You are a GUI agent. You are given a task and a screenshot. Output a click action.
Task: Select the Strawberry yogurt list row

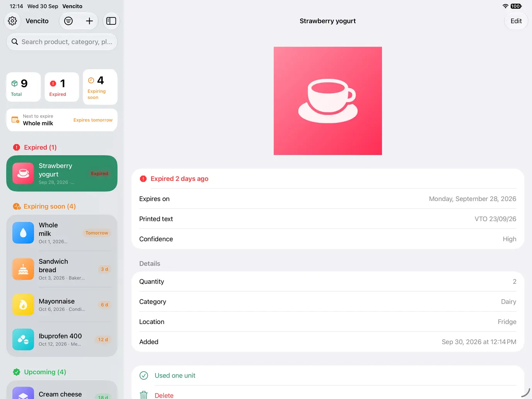(x=62, y=174)
